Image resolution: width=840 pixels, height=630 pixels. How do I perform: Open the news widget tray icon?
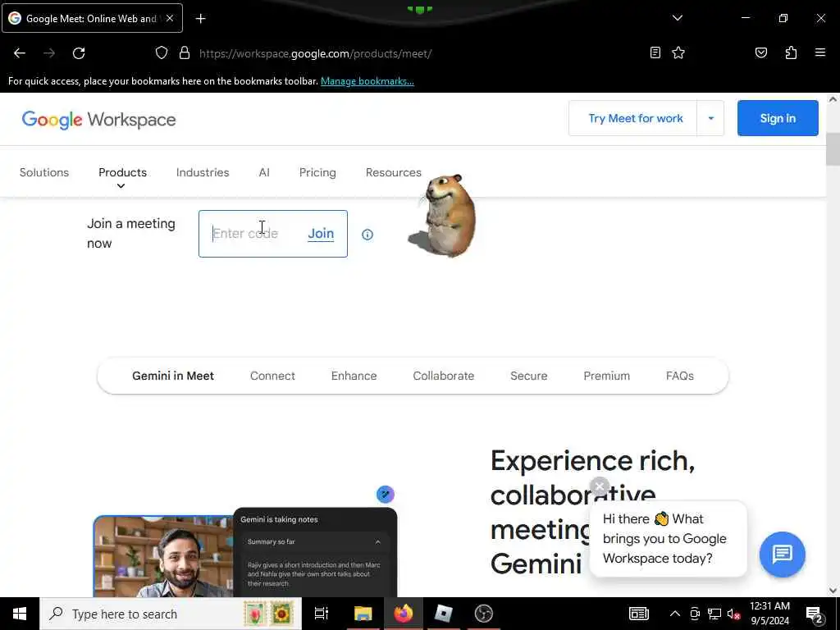pos(638,614)
